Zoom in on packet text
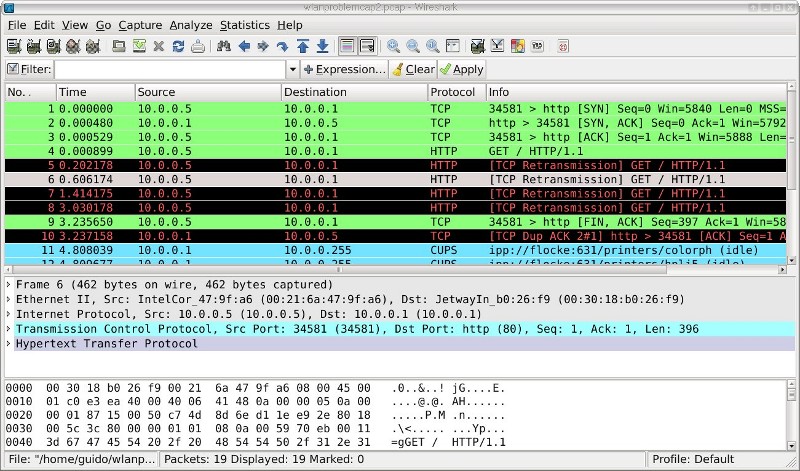 pyautogui.click(x=393, y=46)
